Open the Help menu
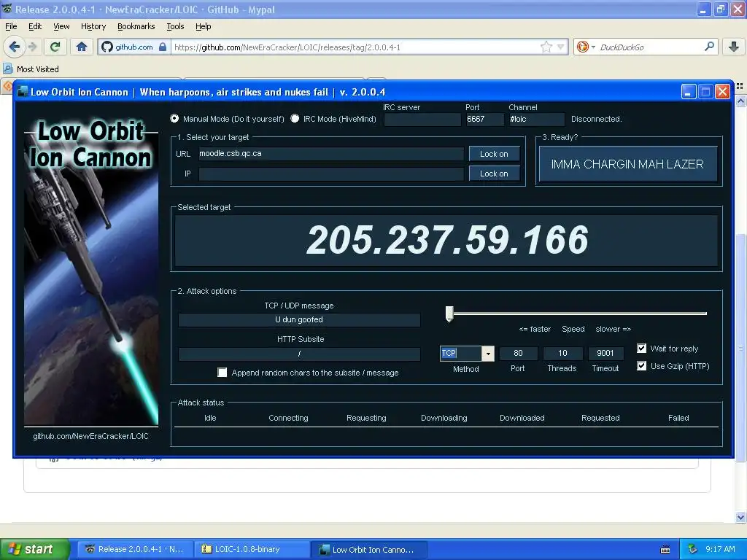The height and width of the screenshot is (560, 747). coord(203,26)
